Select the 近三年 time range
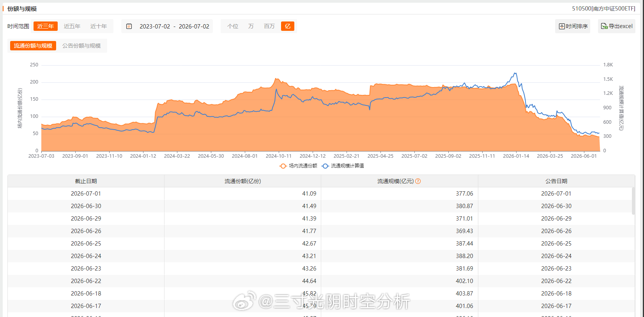The height and width of the screenshot is (317, 644). [46, 26]
